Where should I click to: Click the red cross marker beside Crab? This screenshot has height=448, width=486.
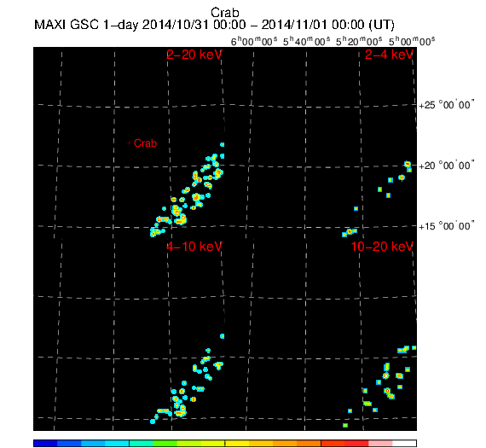(130, 143)
